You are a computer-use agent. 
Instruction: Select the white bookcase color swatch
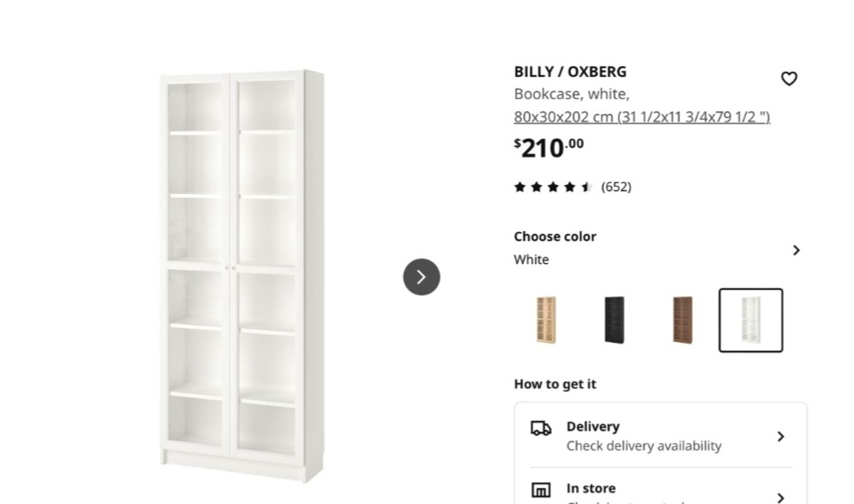click(x=751, y=320)
